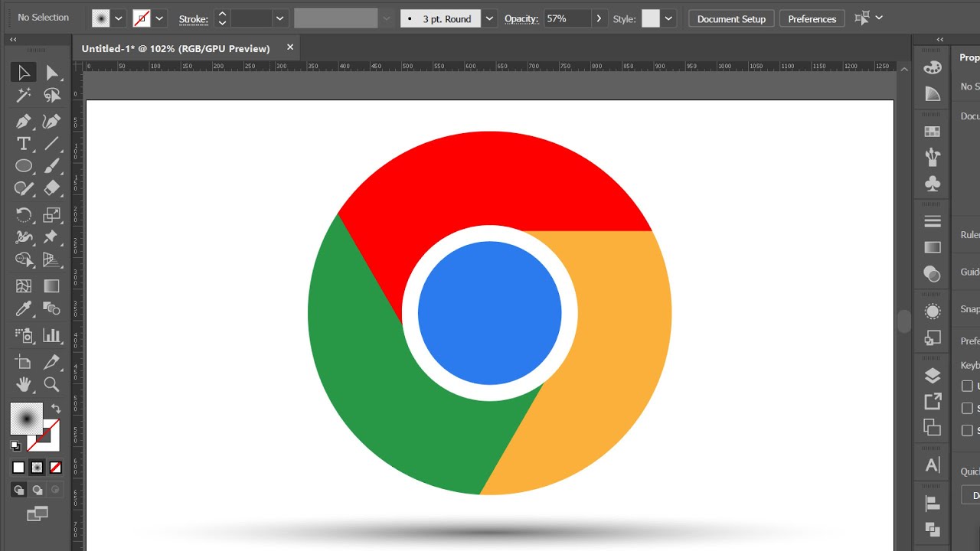980x551 pixels.
Task: Open the Brushes panel icon
Action: tap(933, 157)
